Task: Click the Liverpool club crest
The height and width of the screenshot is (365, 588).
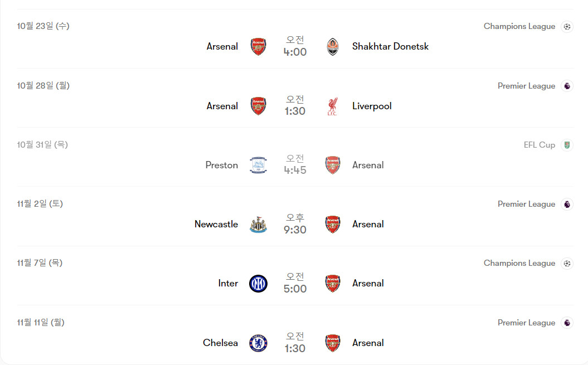Action: pyautogui.click(x=333, y=106)
